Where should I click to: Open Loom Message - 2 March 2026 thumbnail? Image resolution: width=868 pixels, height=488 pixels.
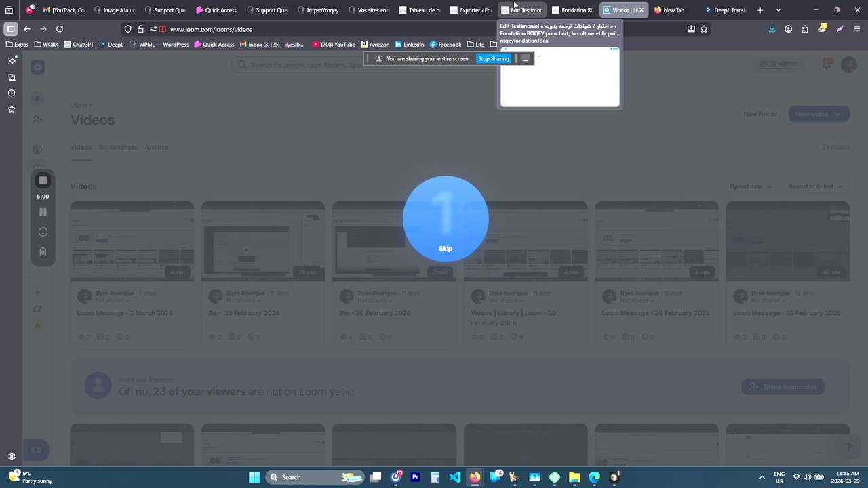click(x=132, y=241)
